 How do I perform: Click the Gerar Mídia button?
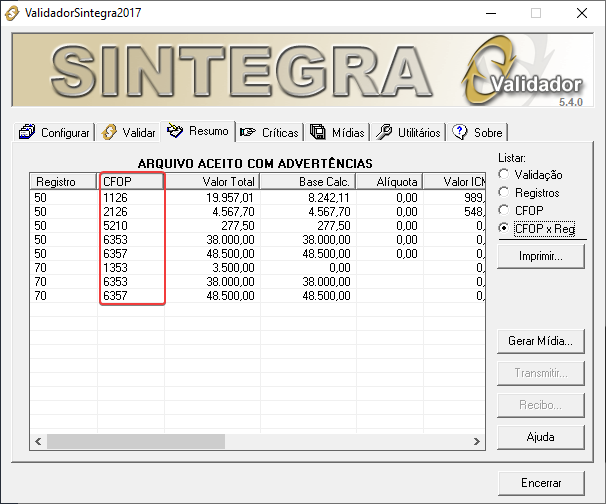541,341
